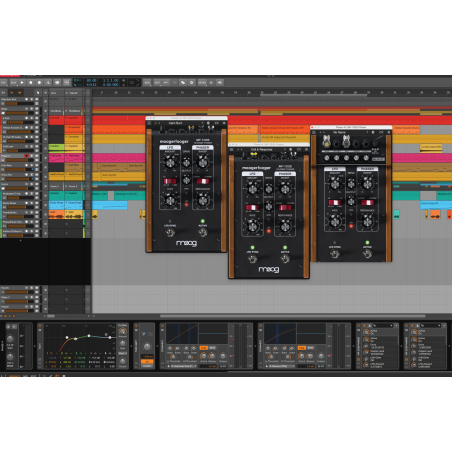The width and height of the screenshot is (452, 452).
Task: Toggle the LFO Sync footswitch on right Moog
Action: pos(335,254)
